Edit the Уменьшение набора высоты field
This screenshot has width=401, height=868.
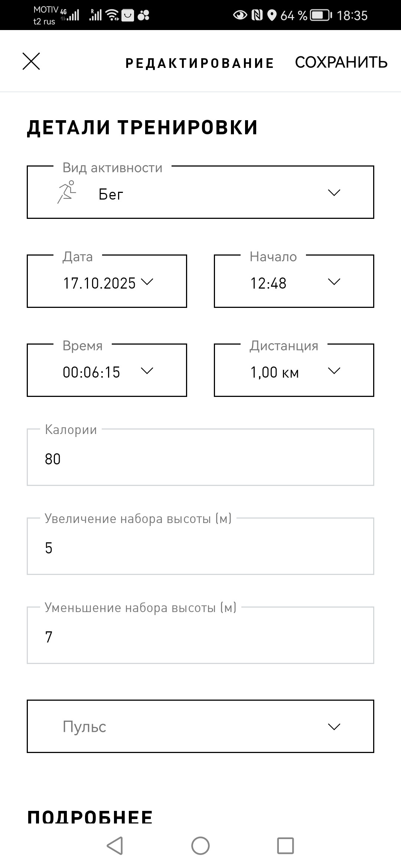pos(200,635)
